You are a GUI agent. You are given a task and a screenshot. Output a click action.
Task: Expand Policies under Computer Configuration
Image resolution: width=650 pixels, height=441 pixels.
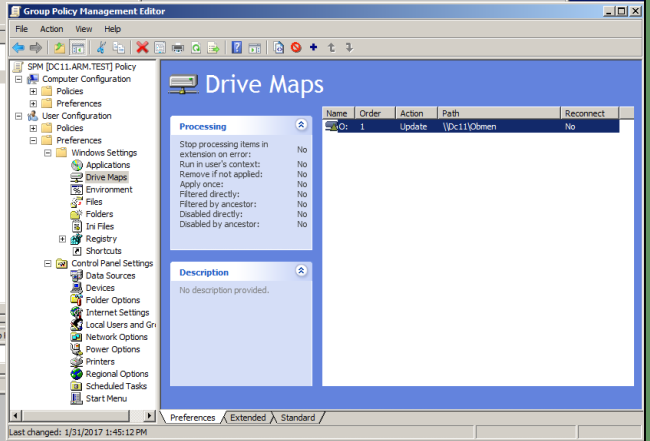pyautogui.click(x=33, y=91)
